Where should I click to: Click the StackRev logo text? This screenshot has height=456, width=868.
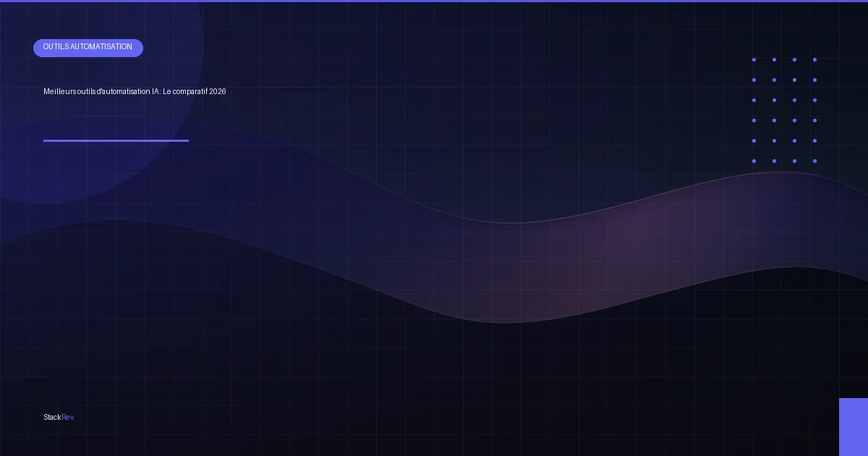[x=59, y=418]
